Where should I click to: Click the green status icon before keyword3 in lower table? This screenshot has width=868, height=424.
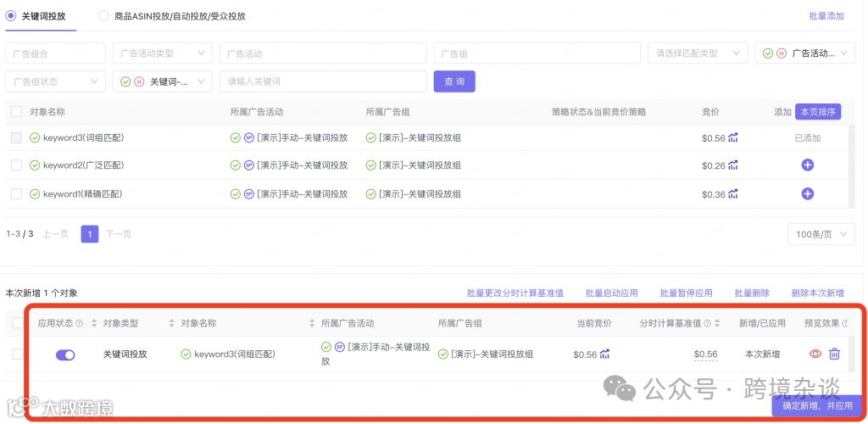pyautogui.click(x=186, y=354)
